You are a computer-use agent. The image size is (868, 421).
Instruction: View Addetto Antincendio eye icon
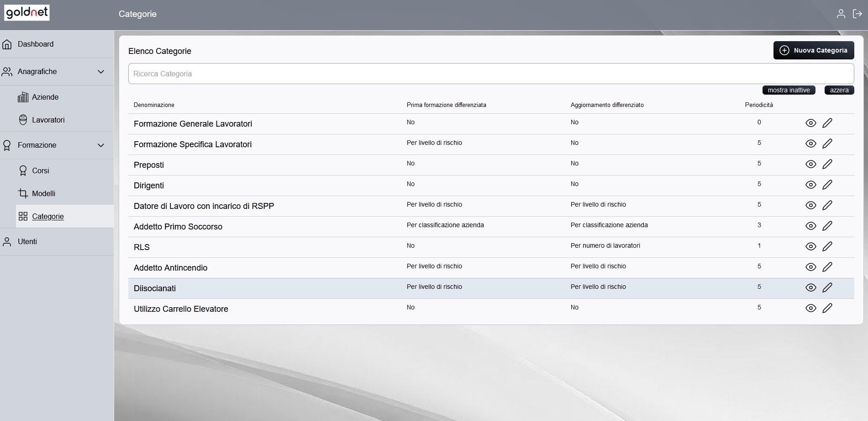point(811,267)
